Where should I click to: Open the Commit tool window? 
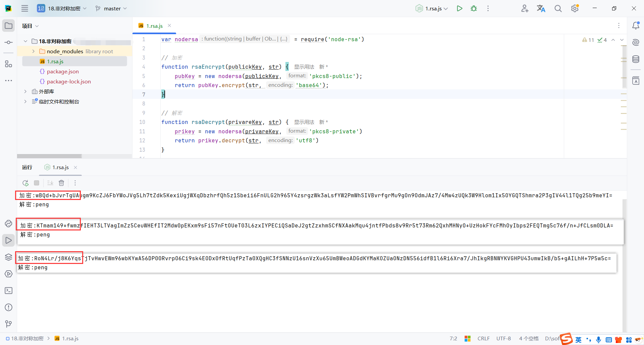coord(9,43)
